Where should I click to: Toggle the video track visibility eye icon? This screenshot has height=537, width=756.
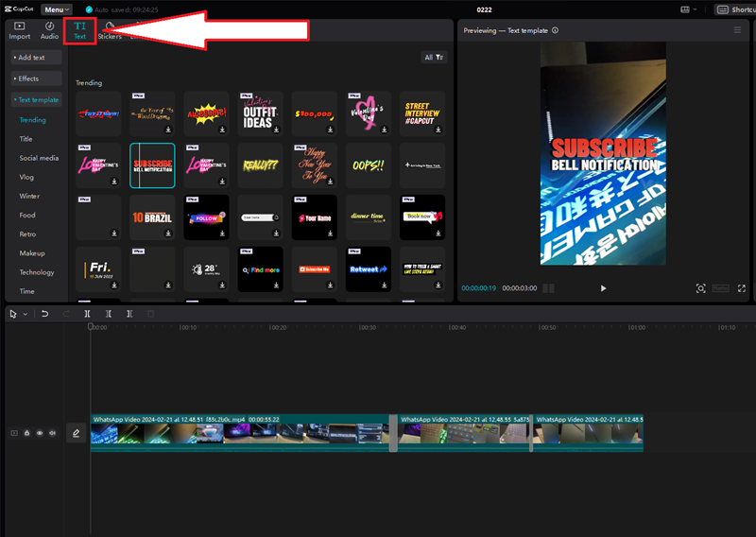tap(39, 433)
